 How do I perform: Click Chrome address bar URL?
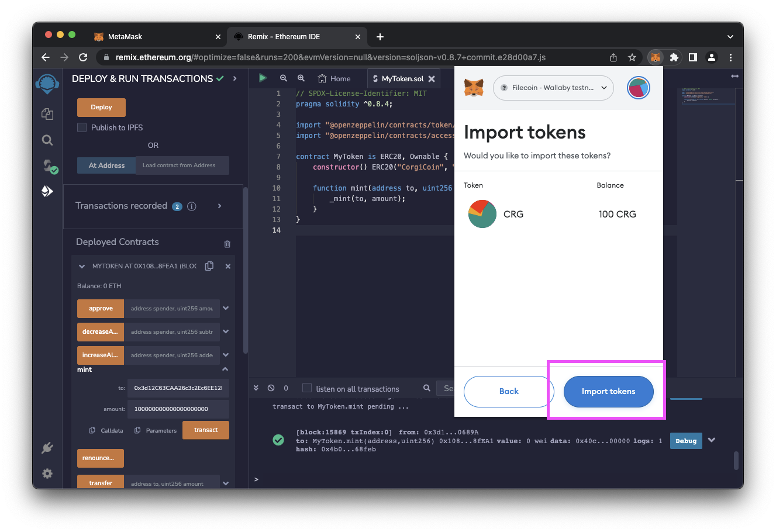pos(330,57)
